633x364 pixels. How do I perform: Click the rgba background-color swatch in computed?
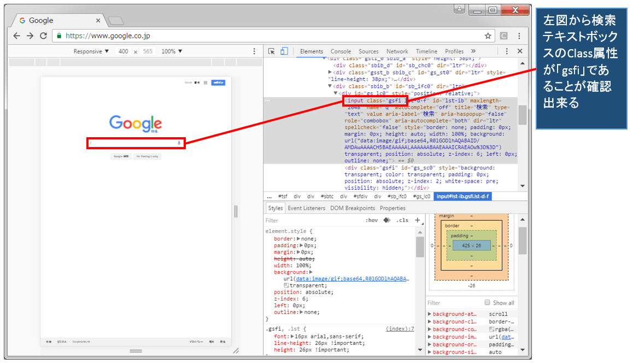pos(492,330)
